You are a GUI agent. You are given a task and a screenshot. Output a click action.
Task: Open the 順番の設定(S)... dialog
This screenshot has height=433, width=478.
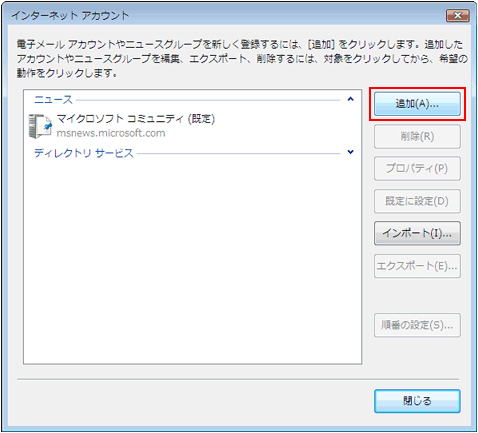click(417, 325)
